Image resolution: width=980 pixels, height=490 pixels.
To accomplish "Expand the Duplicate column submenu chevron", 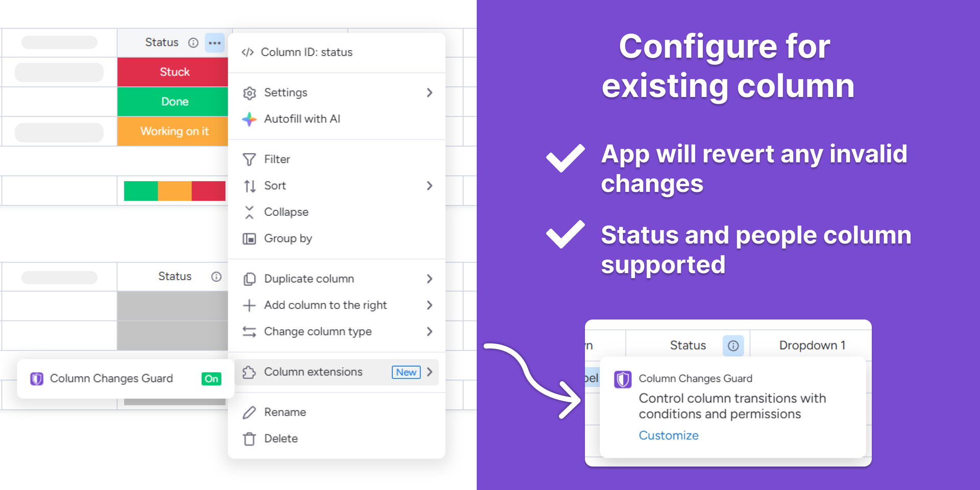I will 429,279.
